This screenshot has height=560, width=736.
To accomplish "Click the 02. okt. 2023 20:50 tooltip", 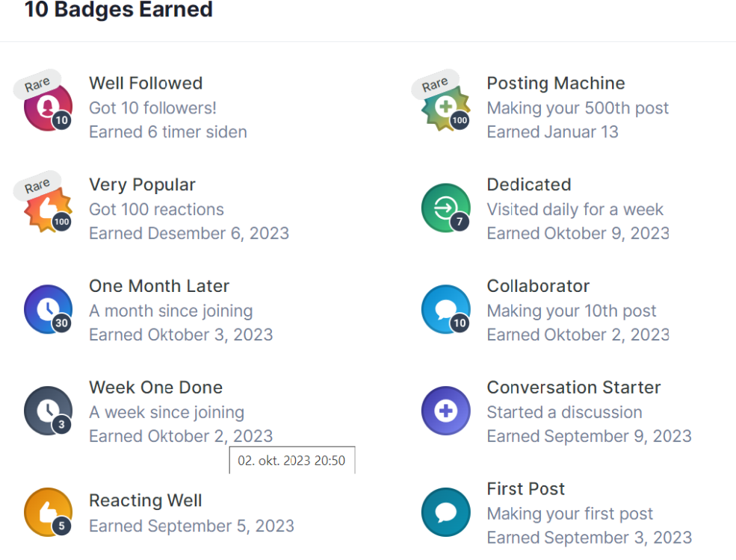I will click(x=291, y=461).
